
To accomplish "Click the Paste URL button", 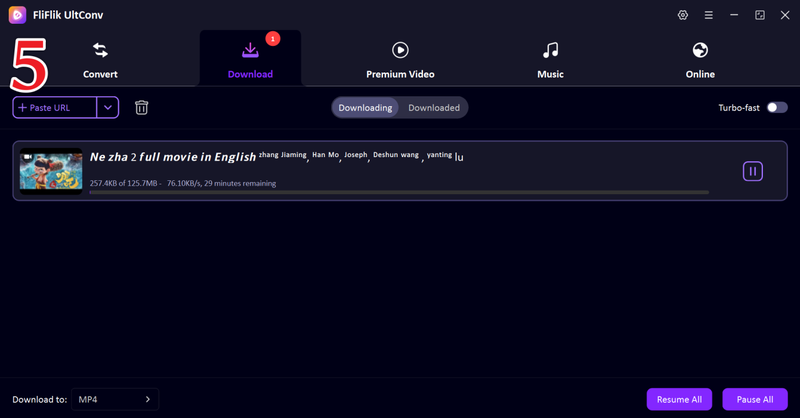I will tap(55, 108).
